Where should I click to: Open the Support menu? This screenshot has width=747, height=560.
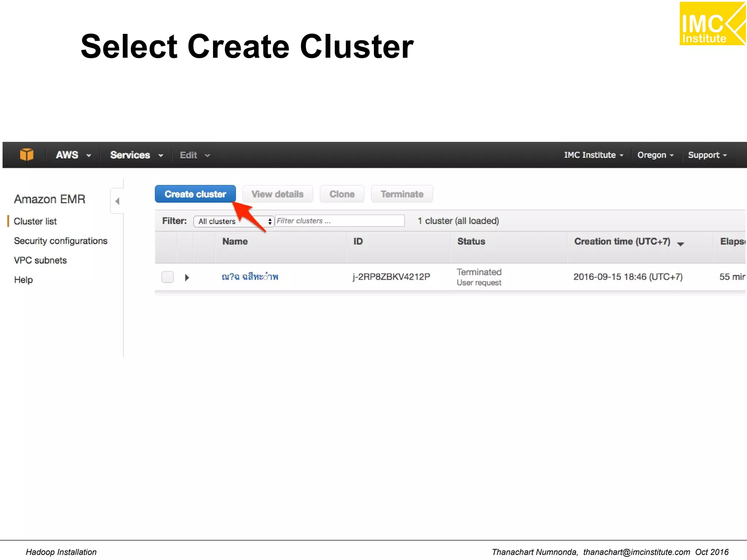pyautogui.click(x=707, y=155)
